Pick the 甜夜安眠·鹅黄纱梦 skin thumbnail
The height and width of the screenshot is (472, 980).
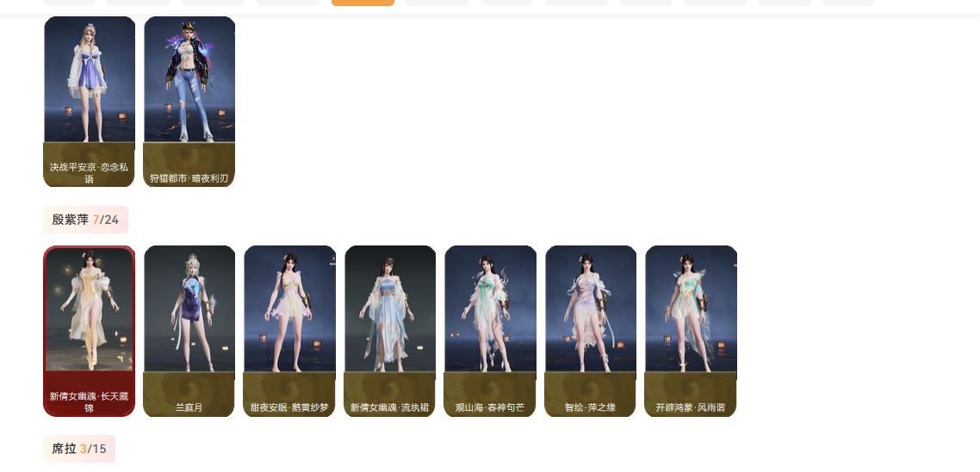(289, 331)
